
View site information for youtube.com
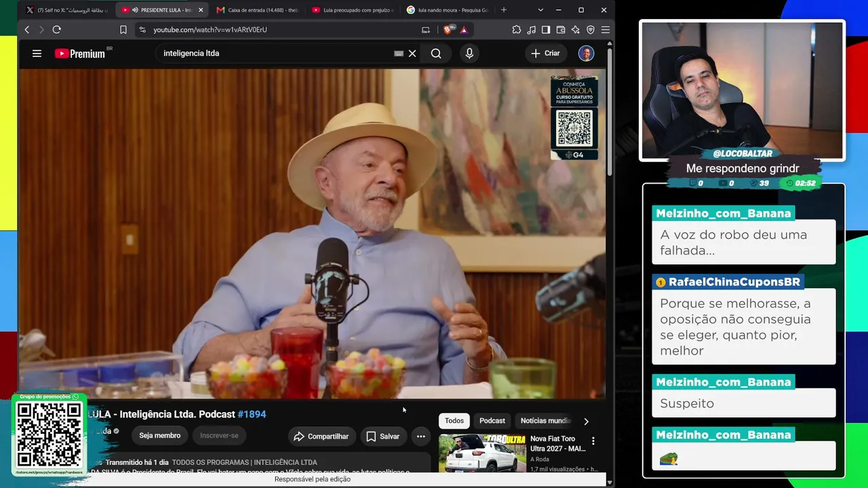point(142,30)
